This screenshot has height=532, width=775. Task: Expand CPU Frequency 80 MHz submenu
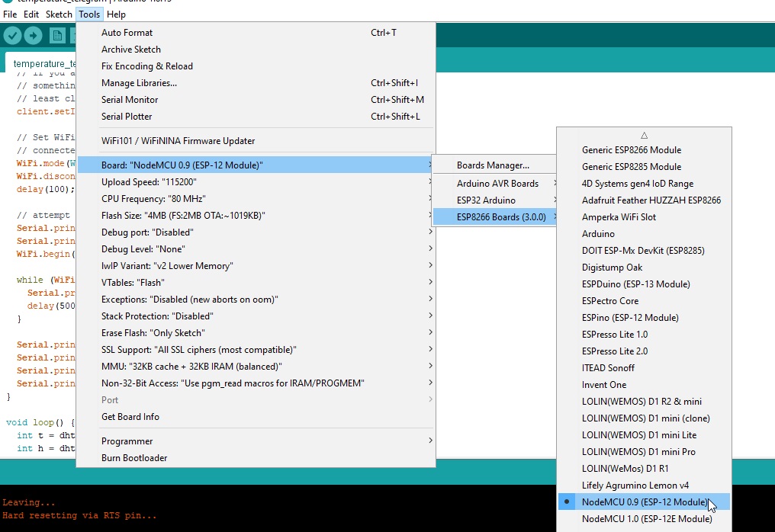tap(256, 199)
